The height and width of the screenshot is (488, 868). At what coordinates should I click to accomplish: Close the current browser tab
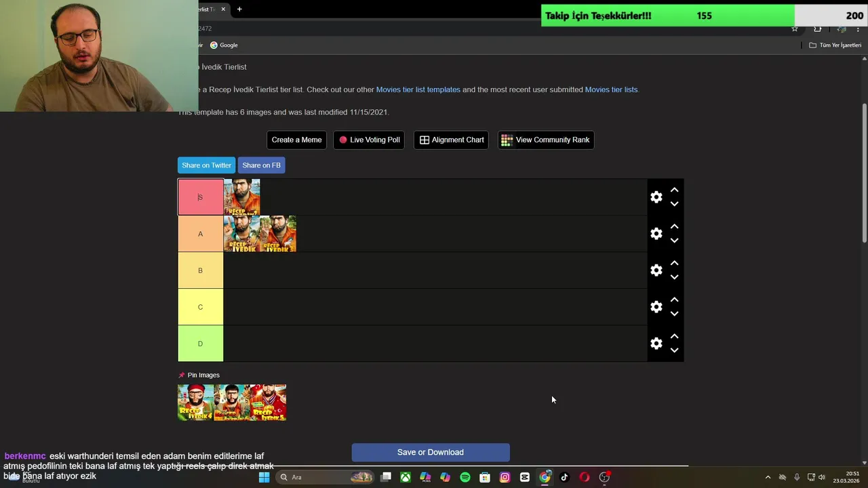point(223,9)
